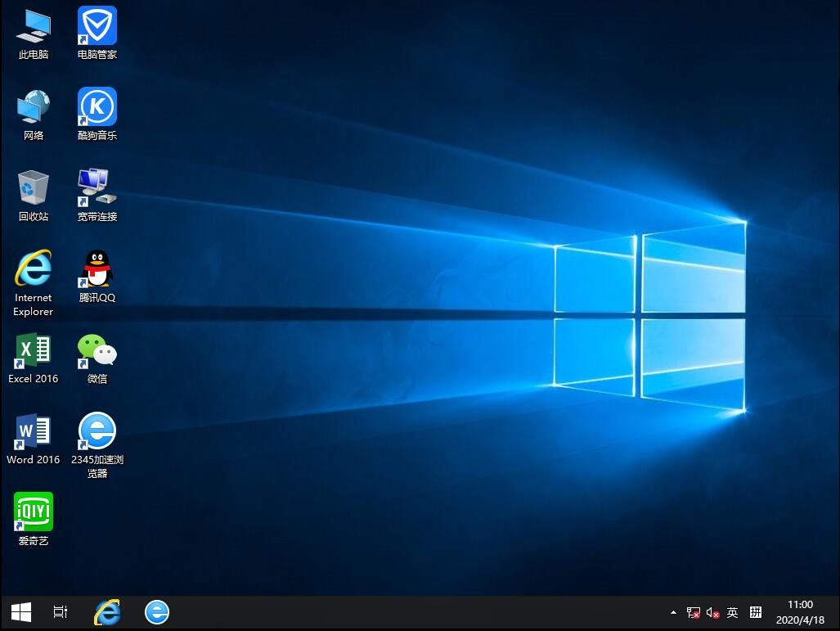840x631 pixels.
Task: Toggle the 英 input language indicator
Action: pyautogui.click(x=733, y=612)
